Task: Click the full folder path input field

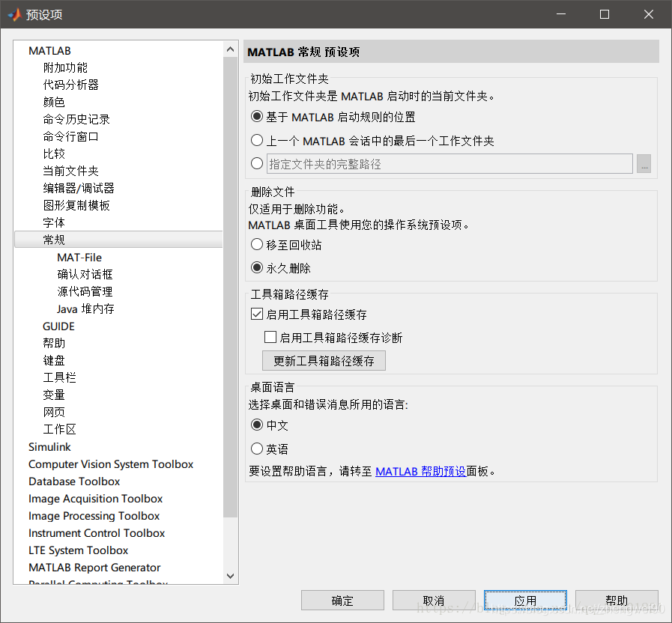Action: (449, 164)
